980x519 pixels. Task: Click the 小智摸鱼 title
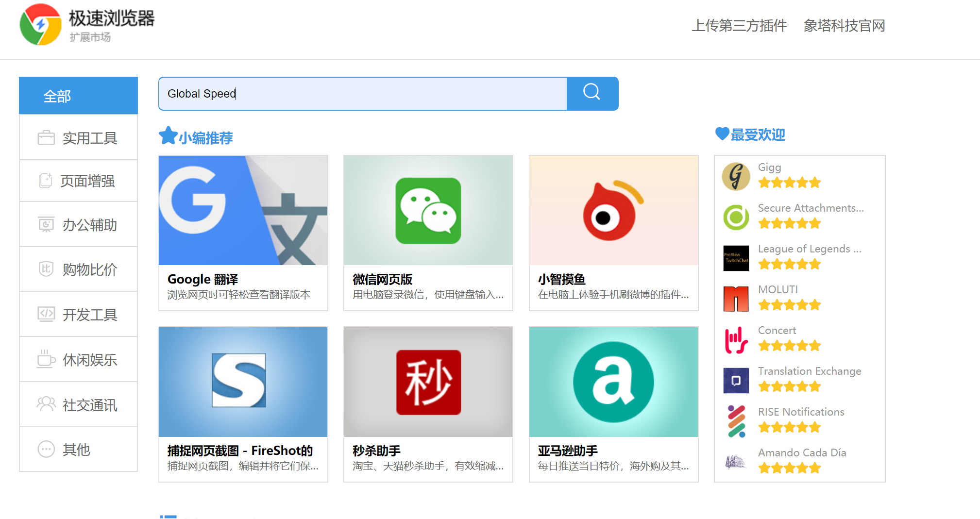coord(561,279)
